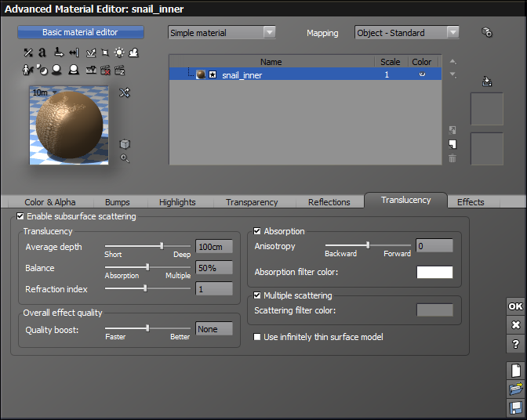The width and height of the screenshot is (527, 420).
Task: Disable the Enable subsurface scattering checkbox
Action: [x=20, y=216]
